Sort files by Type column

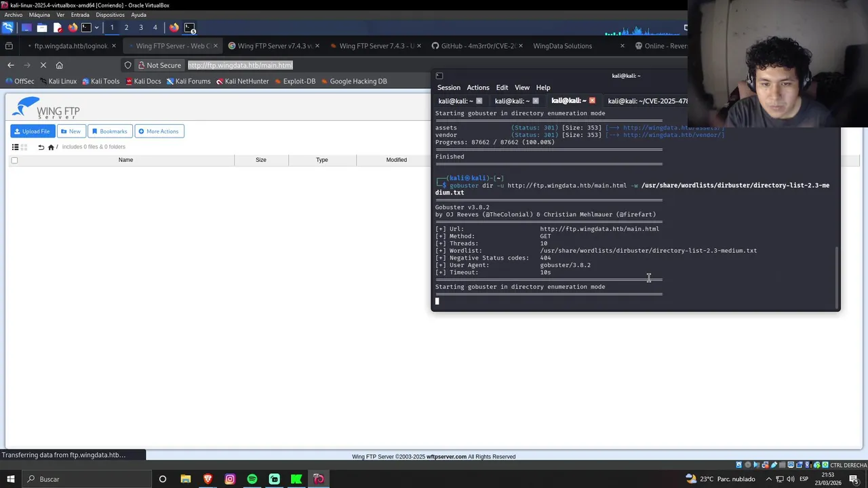click(x=322, y=160)
